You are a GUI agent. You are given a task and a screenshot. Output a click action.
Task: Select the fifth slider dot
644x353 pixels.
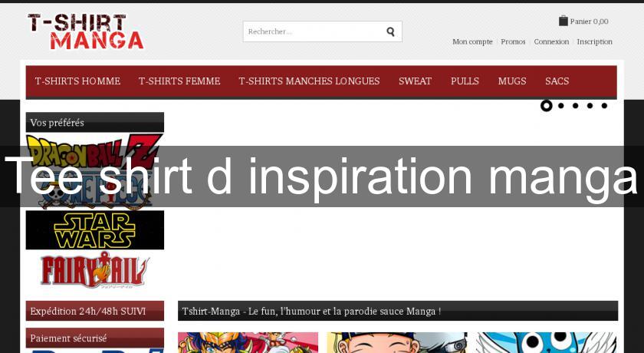[604, 106]
